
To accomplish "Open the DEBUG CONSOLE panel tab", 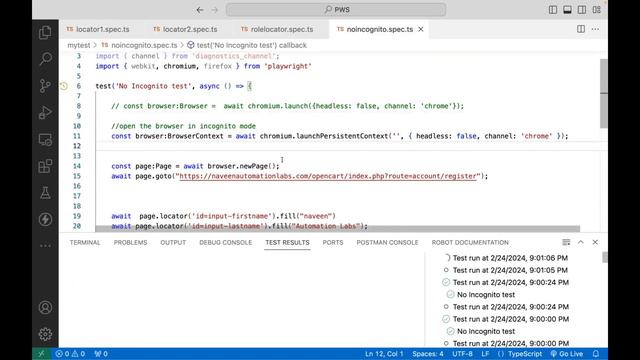I will tap(225, 242).
